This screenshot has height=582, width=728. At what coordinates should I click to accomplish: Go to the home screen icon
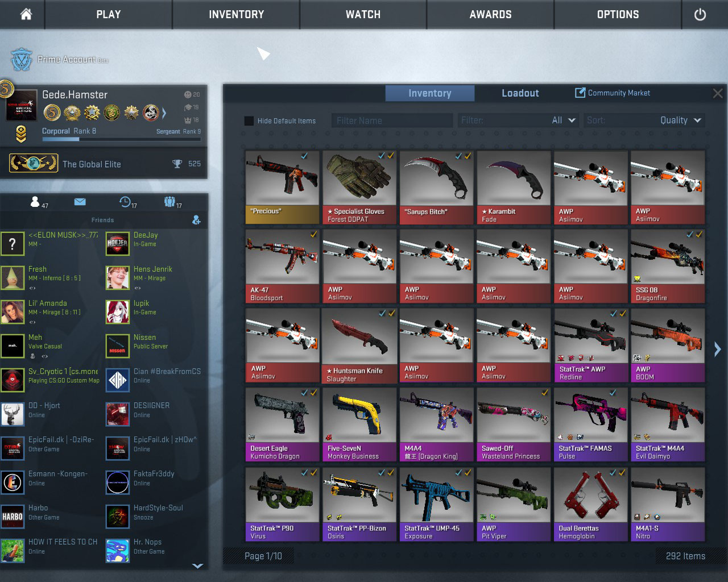[26, 14]
